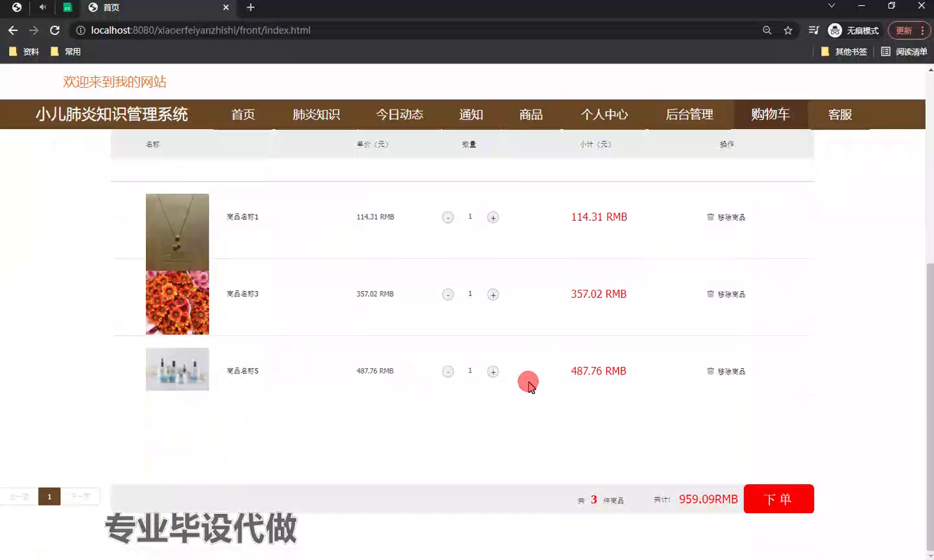Open the 首页 nav menu item

(x=243, y=115)
